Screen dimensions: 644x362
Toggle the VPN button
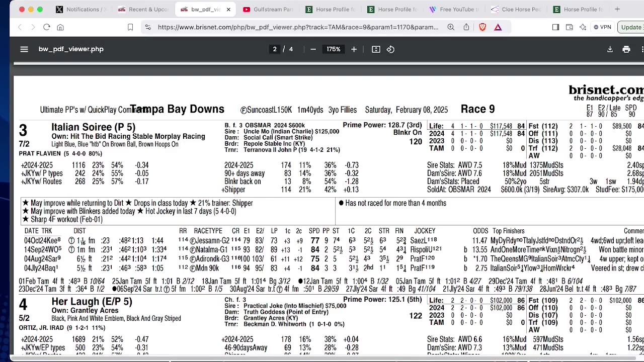point(602,27)
